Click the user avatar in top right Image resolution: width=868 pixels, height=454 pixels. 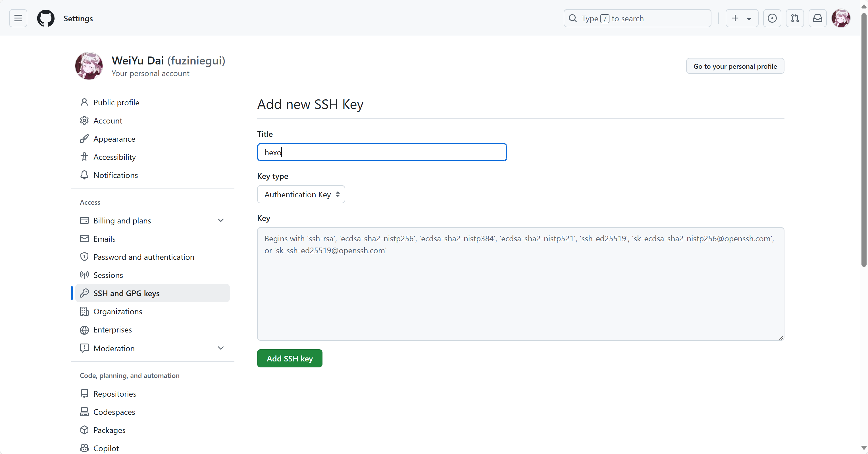pyautogui.click(x=841, y=18)
